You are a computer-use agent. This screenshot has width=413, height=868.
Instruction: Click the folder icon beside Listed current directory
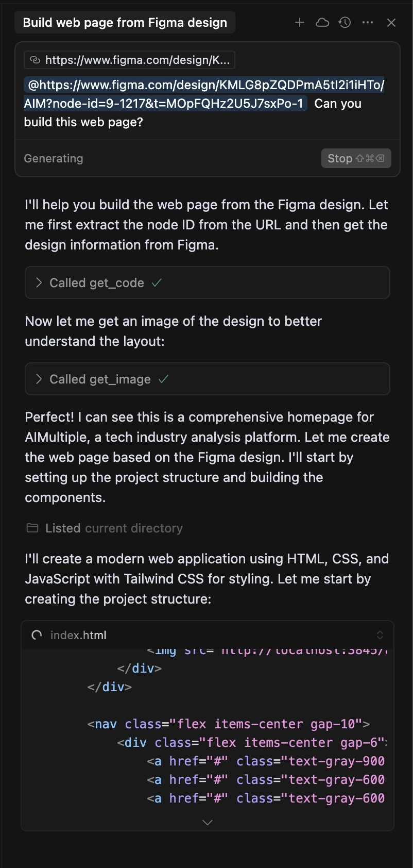[32, 528]
